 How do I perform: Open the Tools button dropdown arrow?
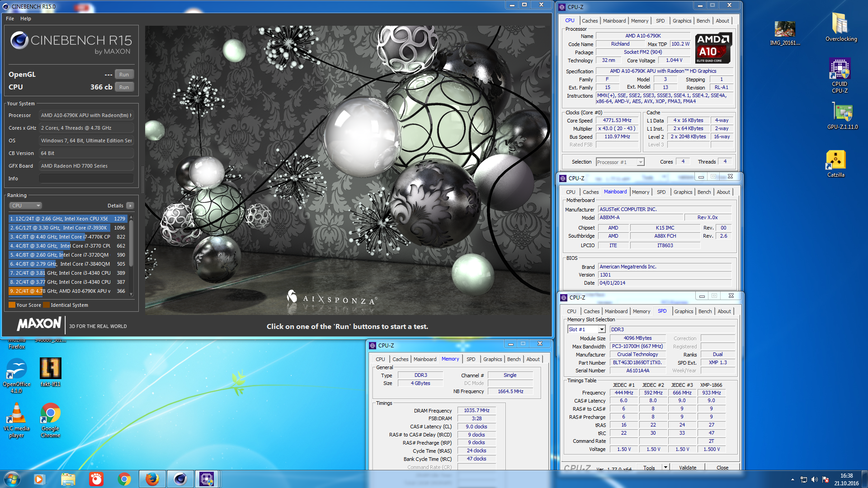pyautogui.click(x=665, y=467)
